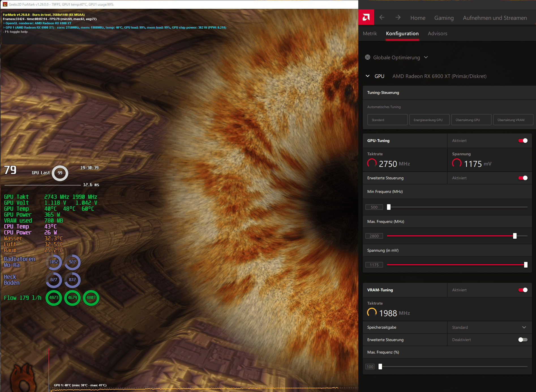
Task: Click the 'F1: toggle help' text in FurMark
Action: coord(15,32)
